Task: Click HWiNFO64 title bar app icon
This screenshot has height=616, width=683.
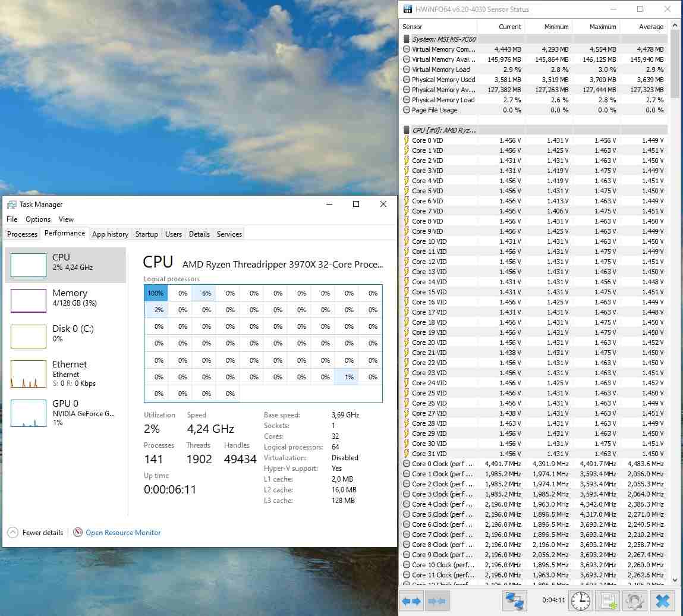Action: [x=408, y=9]
